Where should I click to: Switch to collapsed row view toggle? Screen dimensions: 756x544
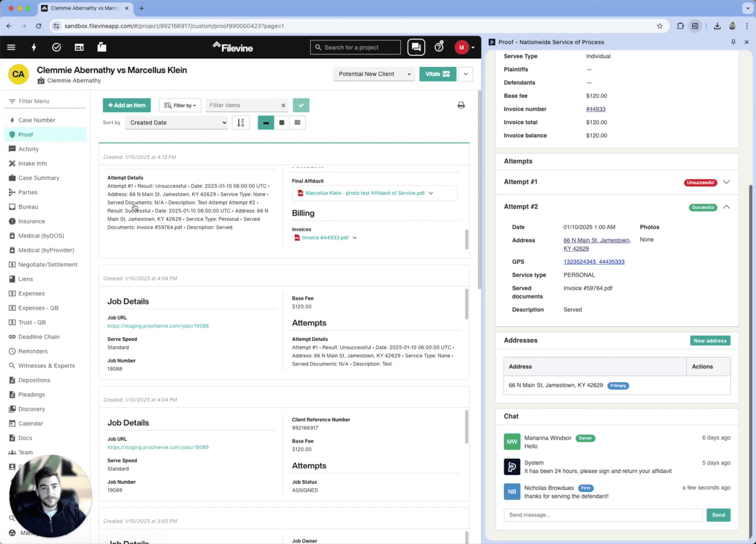(x=266, y=122)
